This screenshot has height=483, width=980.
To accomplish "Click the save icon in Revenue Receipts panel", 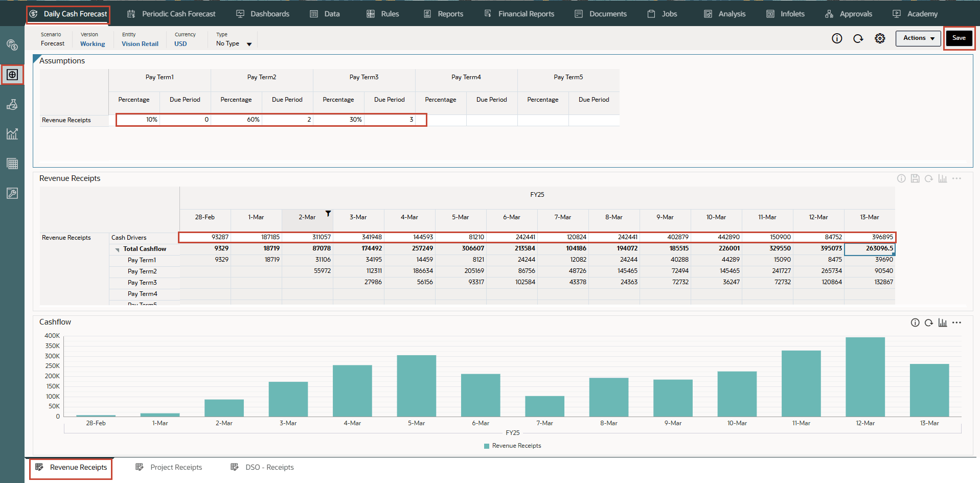I will pos(915,178).
